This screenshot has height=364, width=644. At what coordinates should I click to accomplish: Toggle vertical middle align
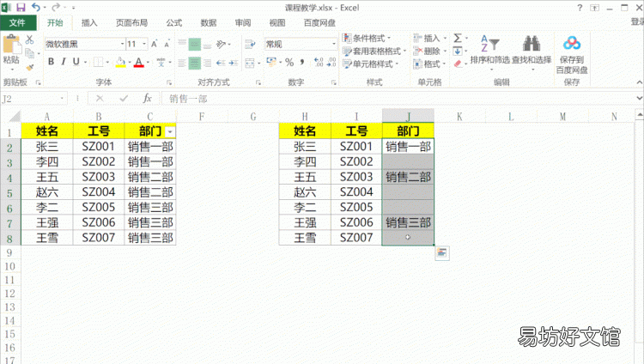pyautogui.click(x=195, y=44)
